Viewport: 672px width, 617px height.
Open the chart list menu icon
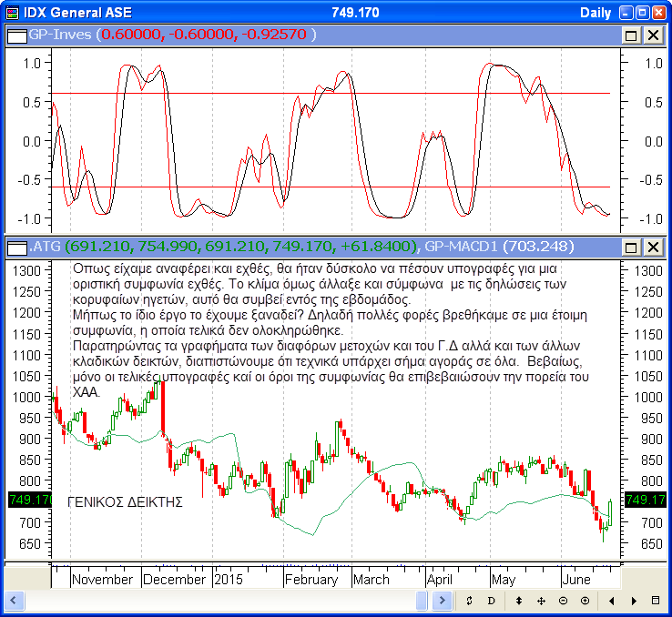click(x=656, y=601)
